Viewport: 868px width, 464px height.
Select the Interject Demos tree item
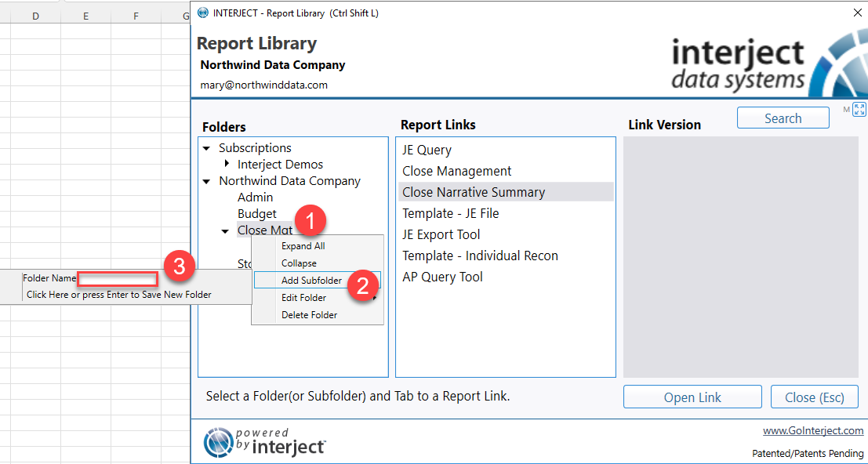point(280,165)
